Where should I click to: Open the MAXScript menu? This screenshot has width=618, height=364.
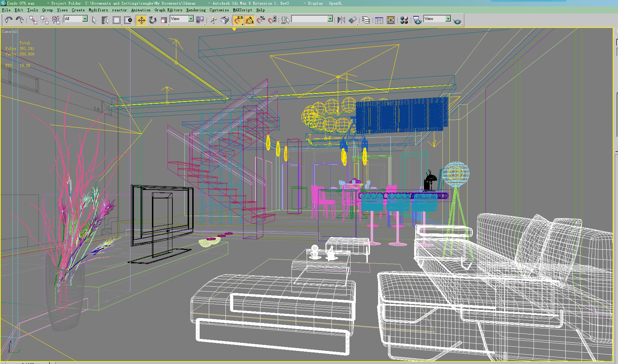pos(242,10)
